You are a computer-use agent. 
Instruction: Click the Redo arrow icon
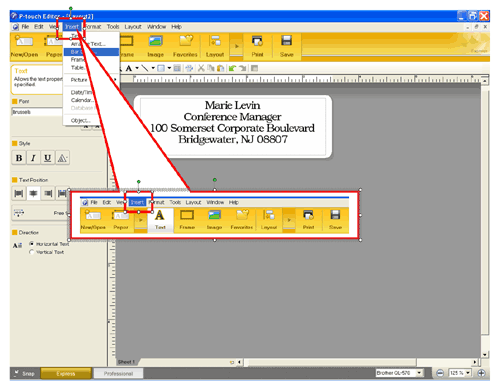pos(243,69)
